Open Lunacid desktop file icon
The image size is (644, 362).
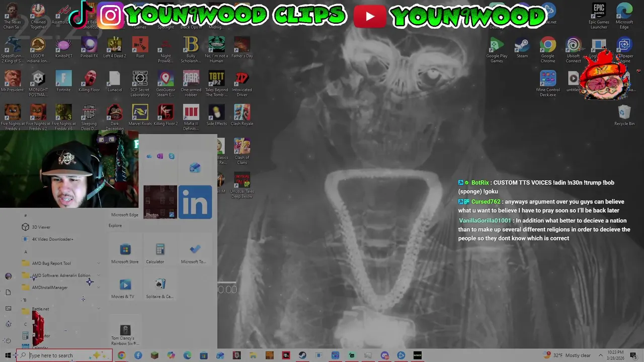[x=114, y=82]
